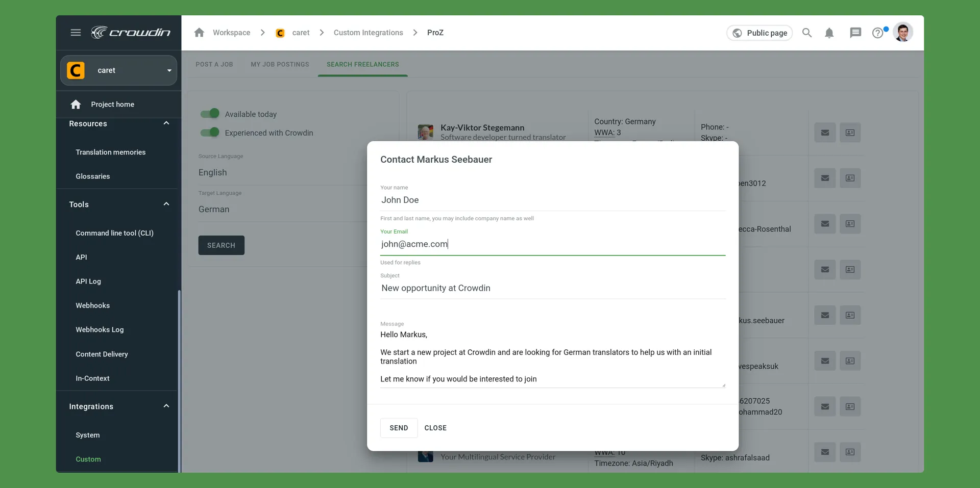Screen dimensions: 980x488
Task: Click the Your name input field
Action: pos(553,200)
